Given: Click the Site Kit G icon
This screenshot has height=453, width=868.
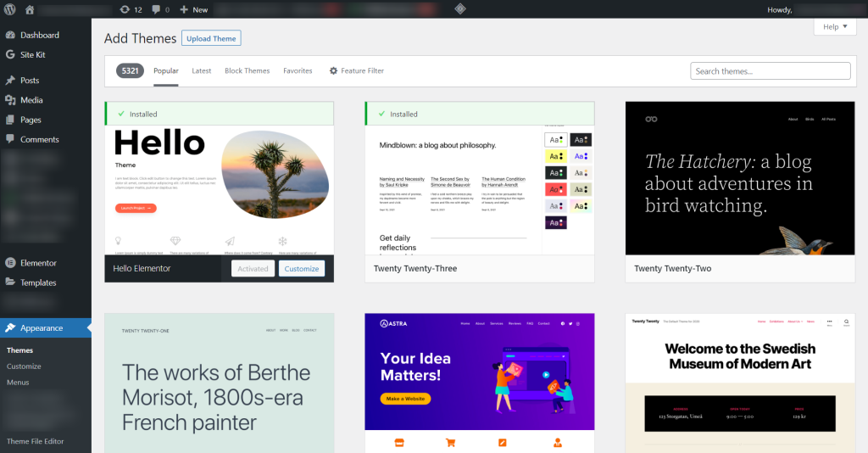Looking at the screenshot, I should [10, 54].
